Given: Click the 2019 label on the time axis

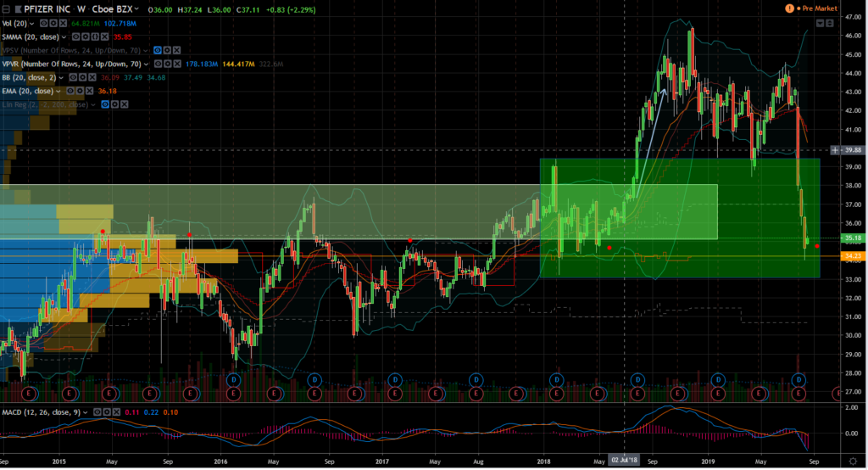Looking at the screenshot, I should (x=708, y=462).
